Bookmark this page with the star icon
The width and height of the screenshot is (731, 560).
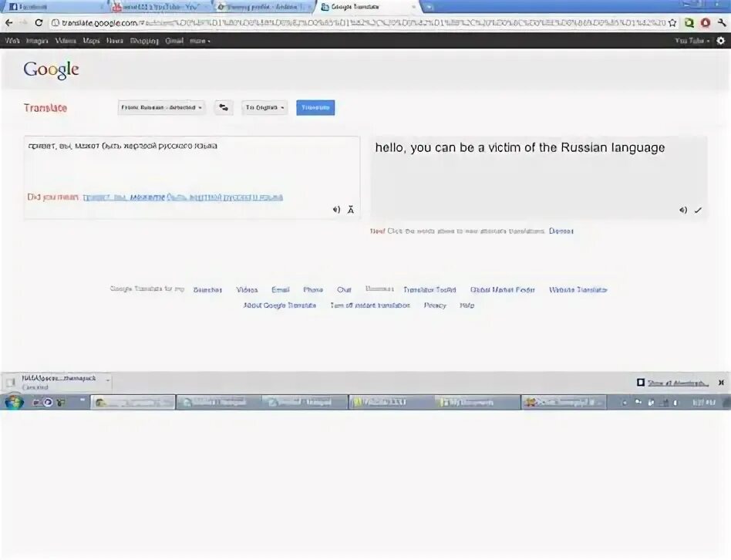click(x=672, y=23)
